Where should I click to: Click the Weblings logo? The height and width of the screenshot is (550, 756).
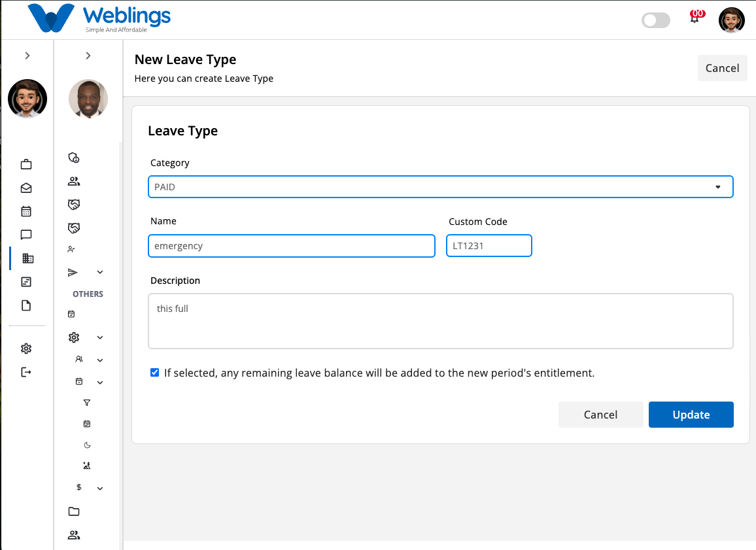click(99, 18)
